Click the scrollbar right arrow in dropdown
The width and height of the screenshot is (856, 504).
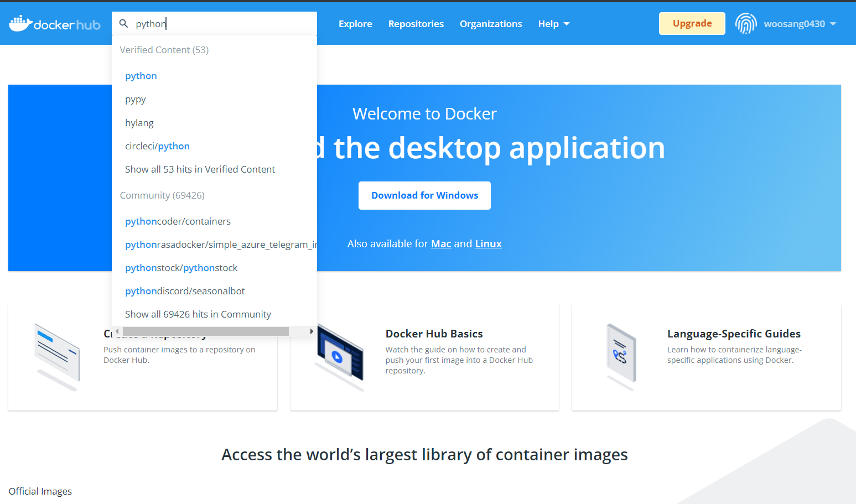312,331
